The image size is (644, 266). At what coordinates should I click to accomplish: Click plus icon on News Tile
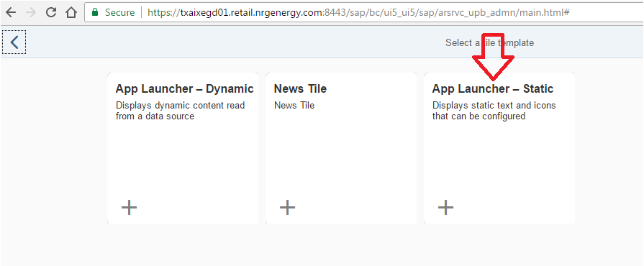(x=288, y=208)
